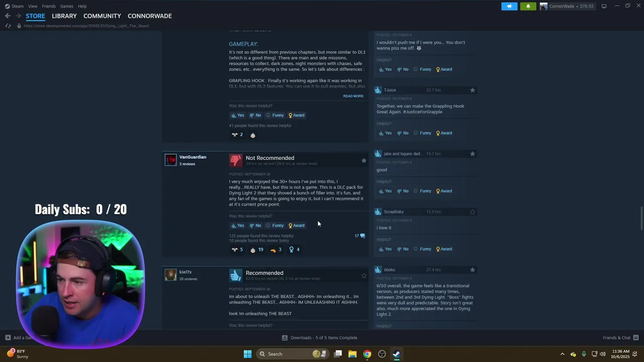Image resolution: width=644 pixels, height=362 pixels.
Task: Click the star icon beside dooku
Action: tap(472, 270)
